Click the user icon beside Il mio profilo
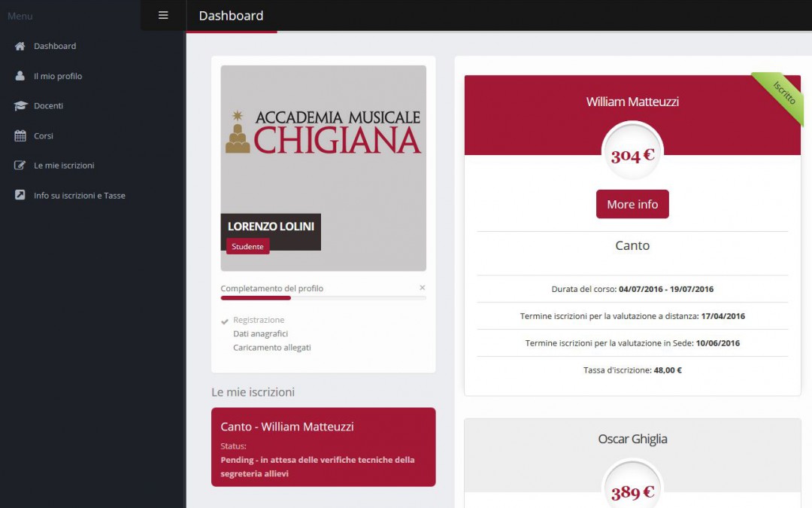812x508 pixels. (20, 76)
